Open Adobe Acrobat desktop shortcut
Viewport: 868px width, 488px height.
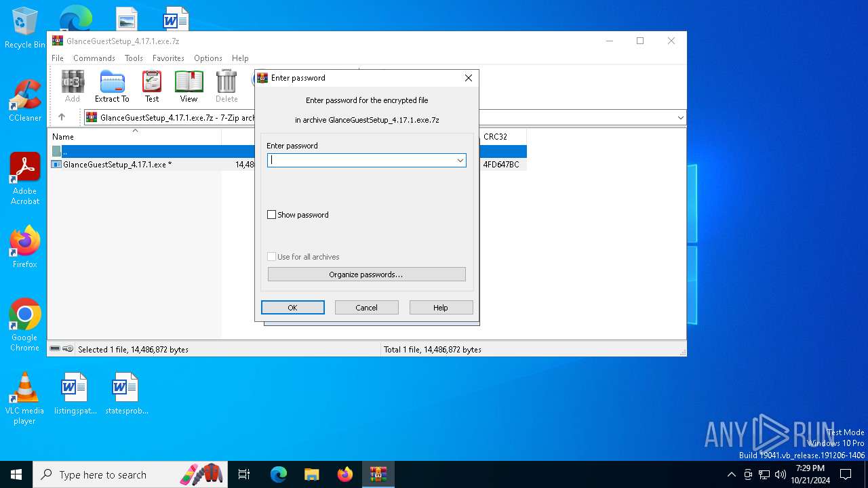(x=25, y=178)
